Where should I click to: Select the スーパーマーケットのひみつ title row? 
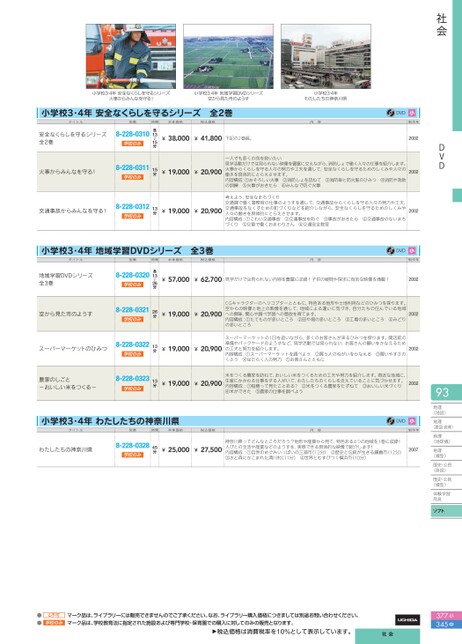click(x=228, y=349)
